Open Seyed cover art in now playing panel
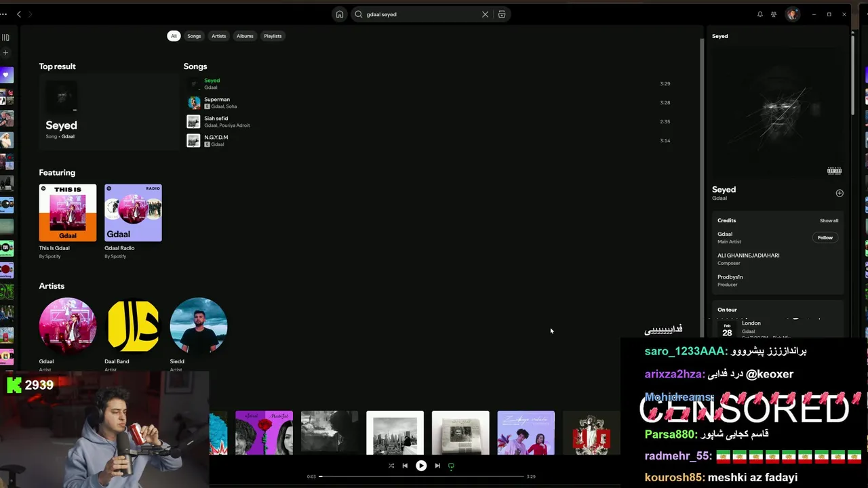This screenshot has height=488, width=868. [x=777, y=110]
